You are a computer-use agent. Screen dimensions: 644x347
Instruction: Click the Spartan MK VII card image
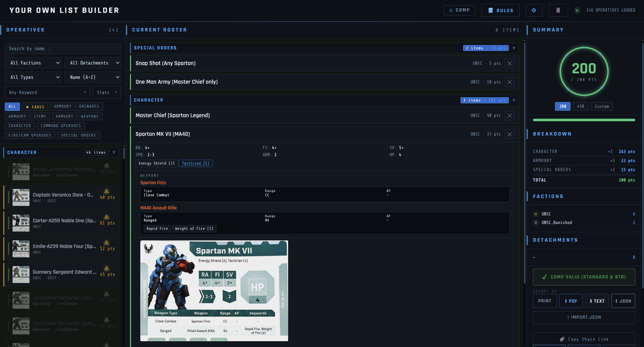click(x=214, y=291)
